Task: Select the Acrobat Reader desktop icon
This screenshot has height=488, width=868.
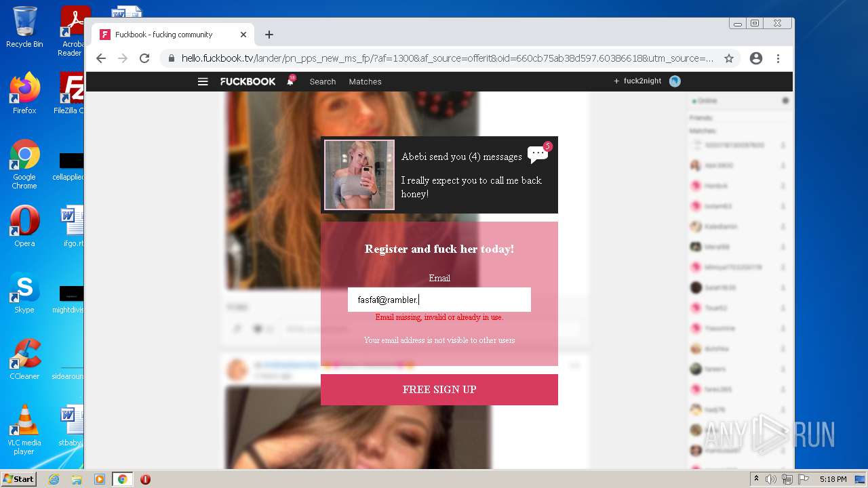Action: point(72,30)
